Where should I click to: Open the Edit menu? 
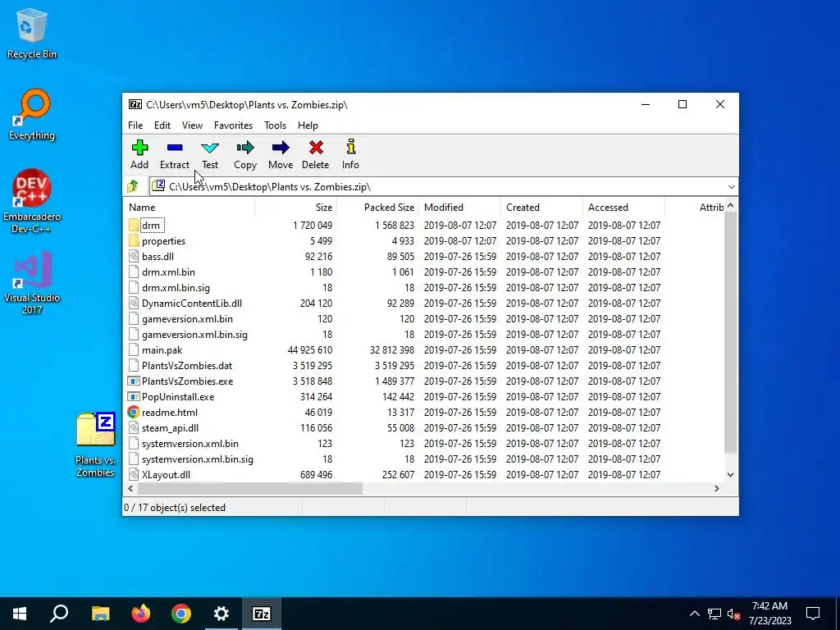pos(162,126)
